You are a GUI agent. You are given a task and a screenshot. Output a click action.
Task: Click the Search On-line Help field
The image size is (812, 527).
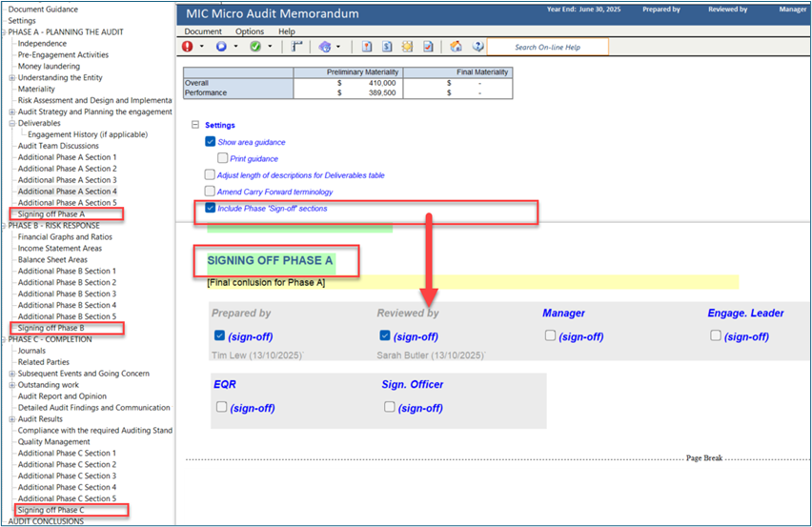click(548, 47)
